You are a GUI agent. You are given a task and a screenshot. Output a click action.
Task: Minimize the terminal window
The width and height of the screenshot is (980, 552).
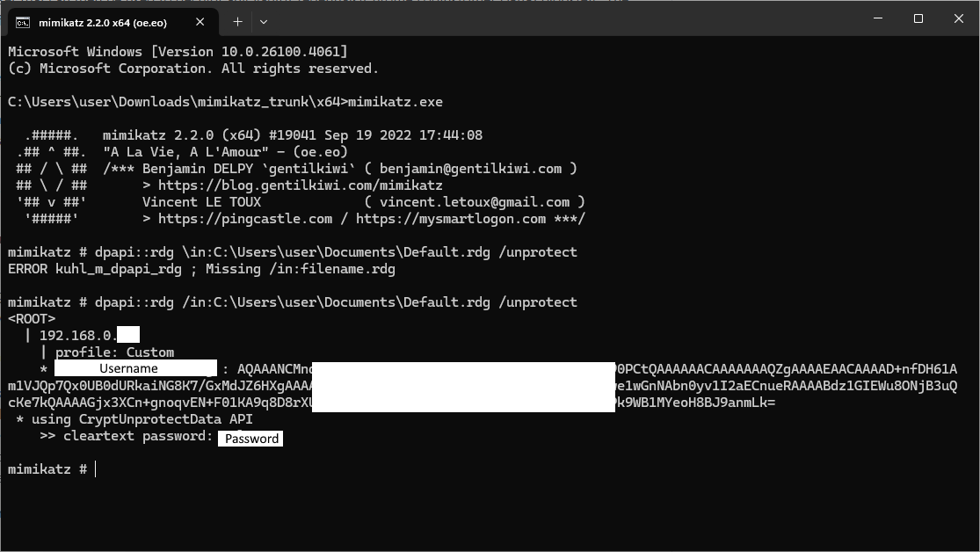click(878, 18)
